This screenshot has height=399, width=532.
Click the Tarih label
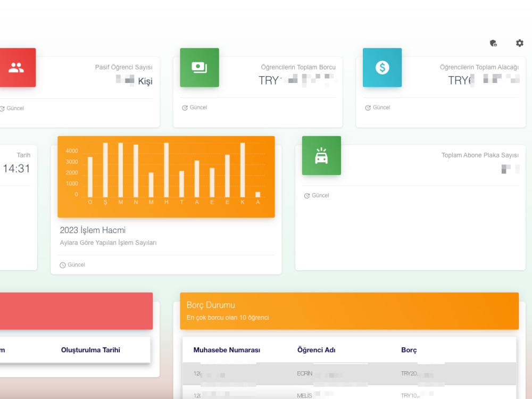[x=23, y=155]
